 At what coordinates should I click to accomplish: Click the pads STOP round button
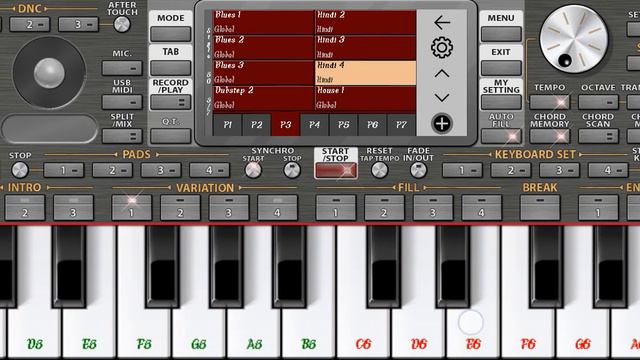pyautogui.click(x=20, y=170)
